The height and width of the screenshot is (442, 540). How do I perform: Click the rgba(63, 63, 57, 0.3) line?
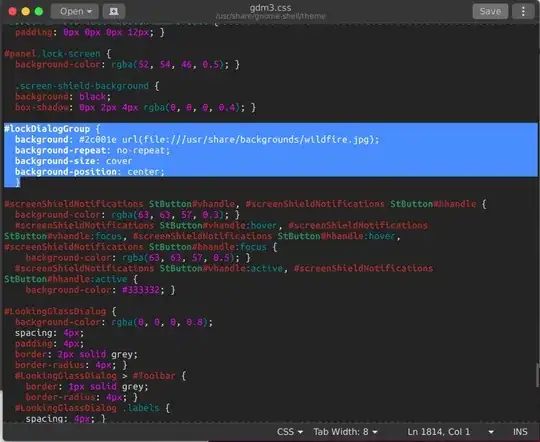click(127, 215)
